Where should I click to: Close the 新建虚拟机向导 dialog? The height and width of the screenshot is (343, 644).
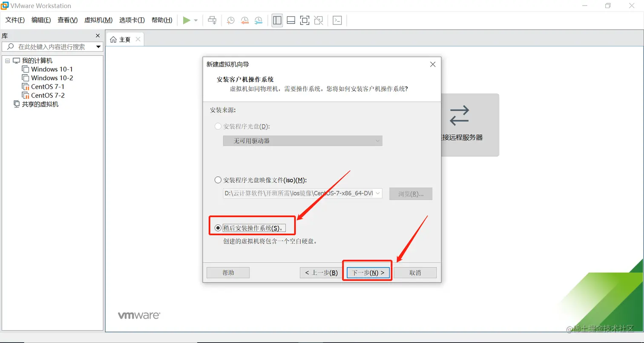(x=433, y=64)
